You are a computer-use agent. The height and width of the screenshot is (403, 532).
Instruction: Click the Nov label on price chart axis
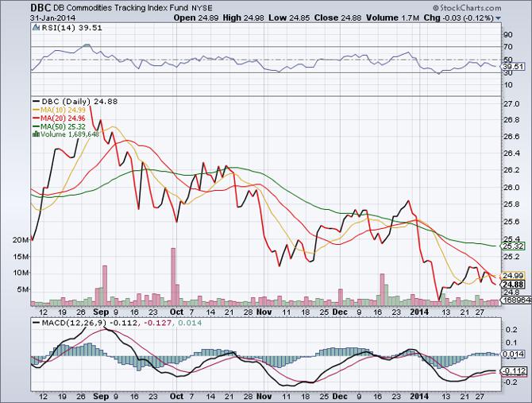(264, 312)
